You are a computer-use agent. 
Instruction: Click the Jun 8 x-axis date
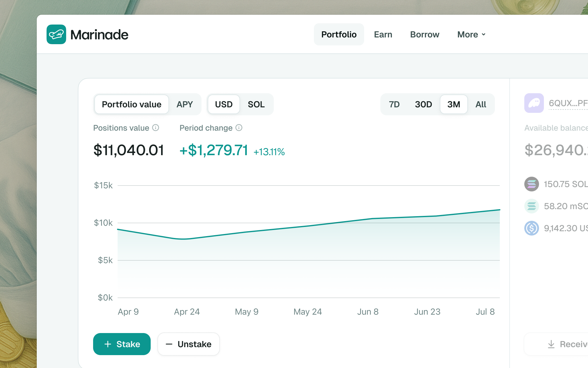(368, 312)
